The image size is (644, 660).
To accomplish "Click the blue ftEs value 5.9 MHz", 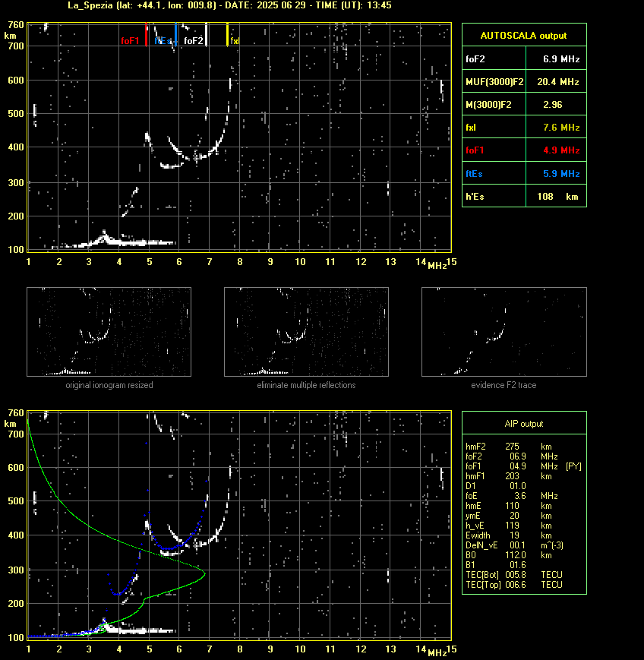I will pyautogui.click(x=561, y=173).
